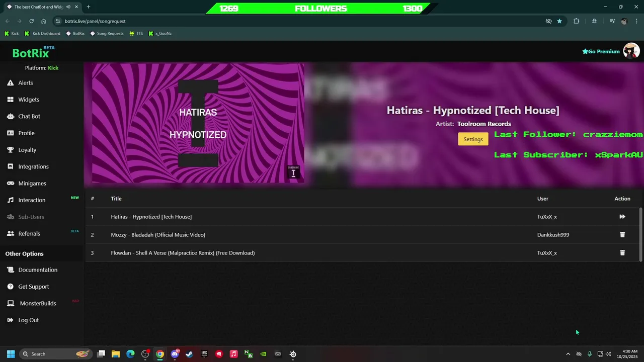Open Steam from the taskbar
This screenshot has width=644, height=362.
pos(189,354)
